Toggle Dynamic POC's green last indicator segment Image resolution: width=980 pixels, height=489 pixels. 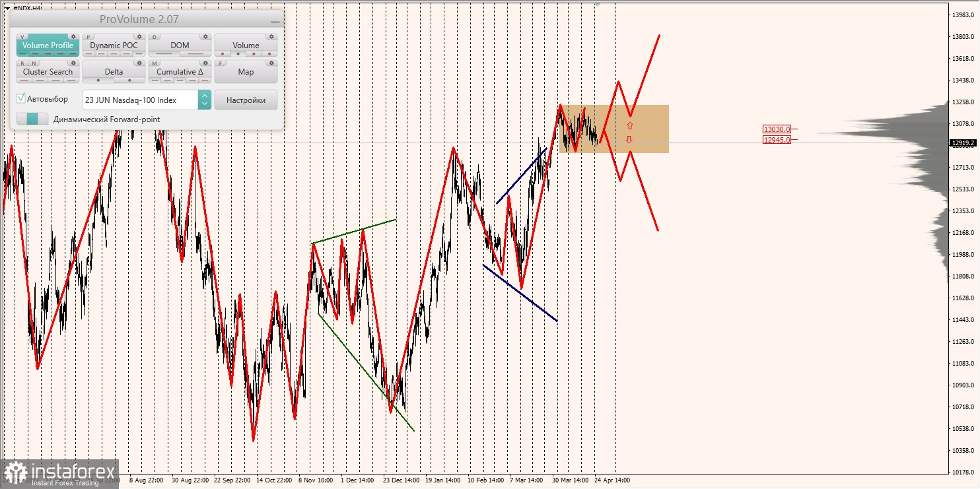coord(139,53)
